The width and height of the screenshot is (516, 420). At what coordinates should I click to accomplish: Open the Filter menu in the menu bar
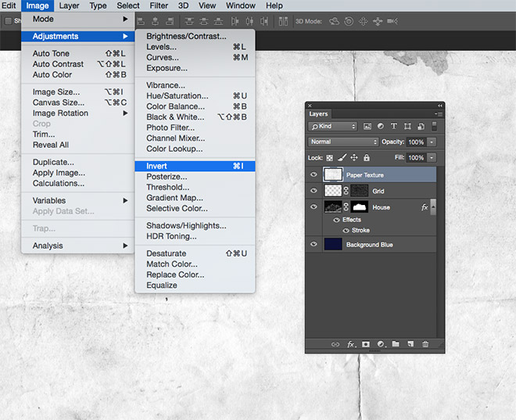click(159, 5)
